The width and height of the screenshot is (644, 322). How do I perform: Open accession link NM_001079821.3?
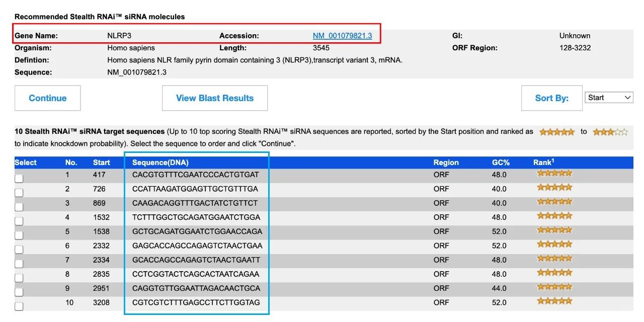click(x=342, y=36)
